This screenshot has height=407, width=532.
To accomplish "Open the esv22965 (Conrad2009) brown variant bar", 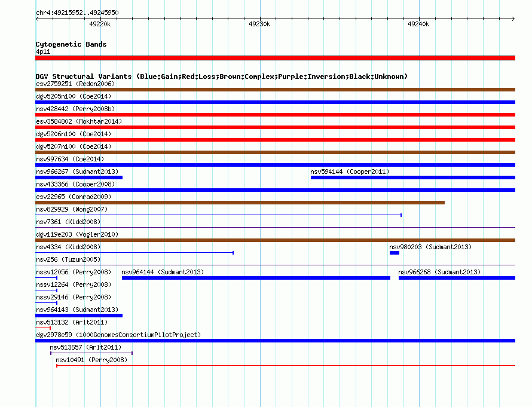I will (x=240, y=203).
